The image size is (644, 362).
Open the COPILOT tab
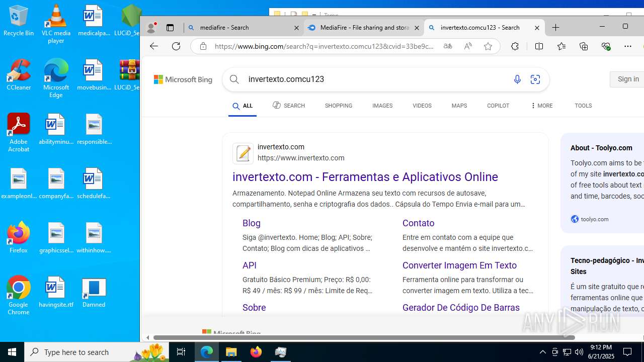498,106
